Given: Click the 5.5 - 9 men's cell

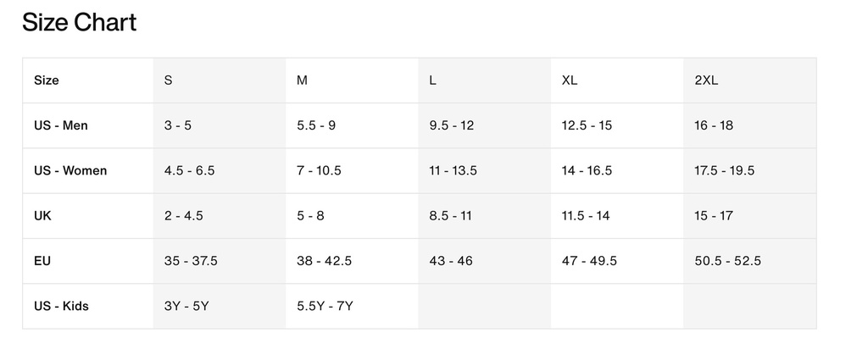Looking at the screenshot, I should pos(316,125).
